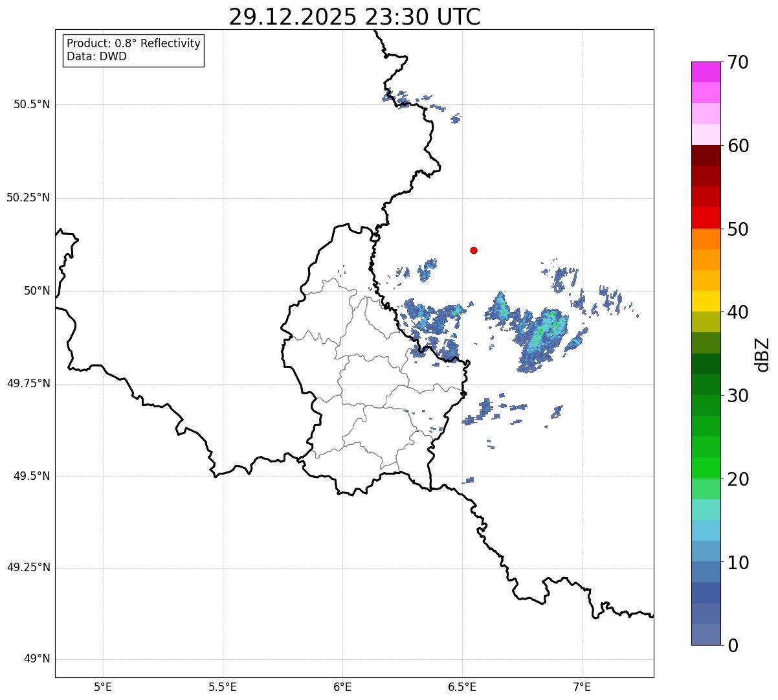Screen dimensions: 778x700
Task: Click the Data: DWD label
Action: 96,56
